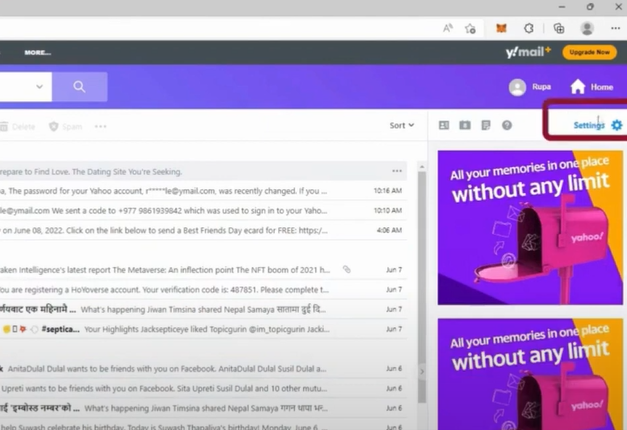Open the search options dropdown arrow
The height and width of the screenshot is (430, 627).
39,86
